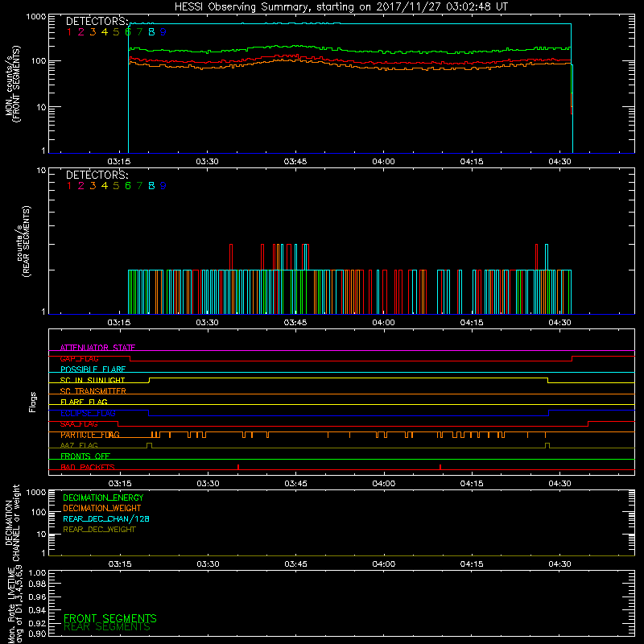644x644 pixels.
Task: Click detector 2 in the rear segments legend
Action: pyautogui.click(x=81, y=186)
